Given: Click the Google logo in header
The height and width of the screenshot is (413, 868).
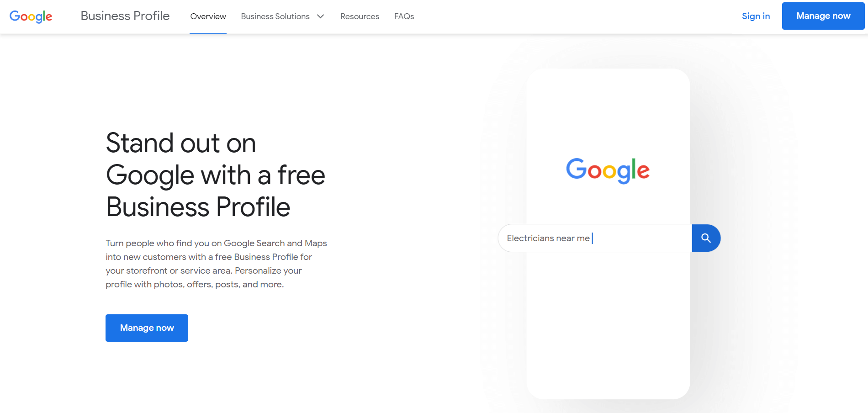Looking at the screenshot, I should tap(31, 16).
